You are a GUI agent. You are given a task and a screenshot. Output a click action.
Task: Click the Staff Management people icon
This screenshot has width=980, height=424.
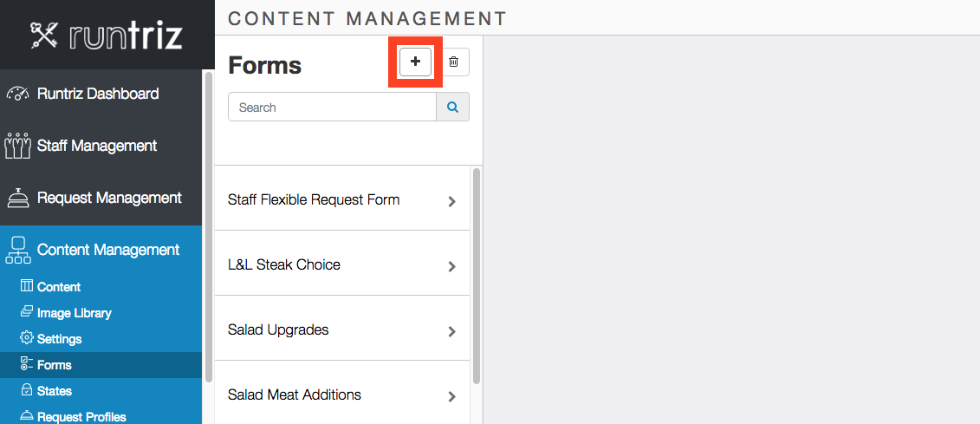tap(17, 146)
